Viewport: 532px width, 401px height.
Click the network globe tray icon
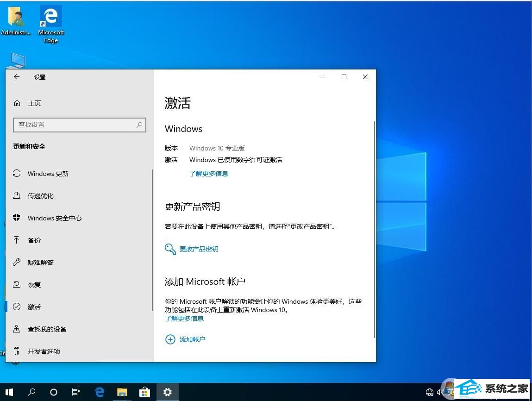[430, 393]
